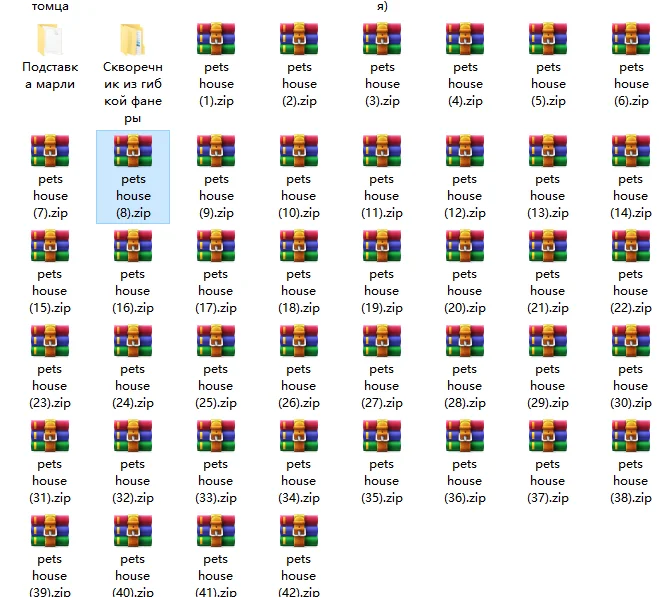Select the pets house (2).zip archive icon
Image resolution: width=659 pixels, height=597 pixels.
click(x=299, y=39)
